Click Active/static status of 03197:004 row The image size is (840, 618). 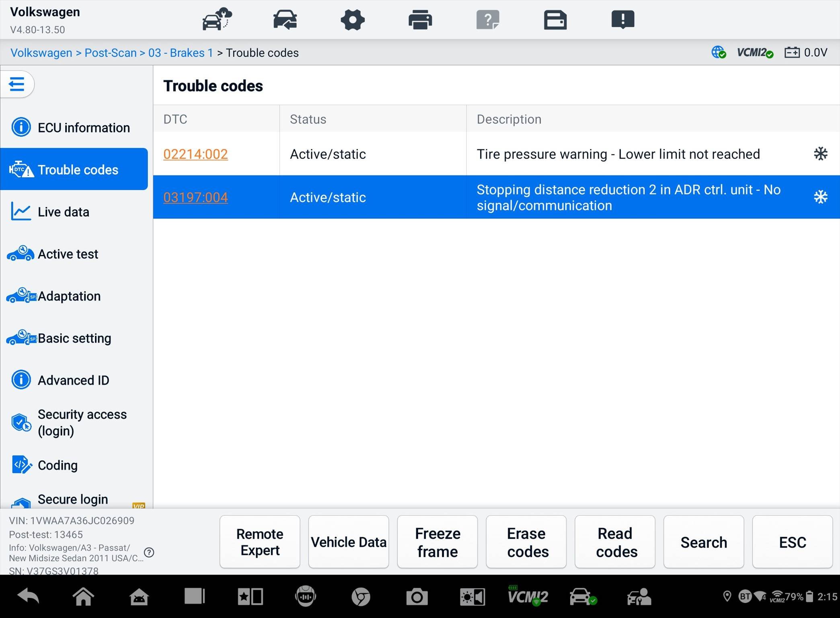click(x=328, y=197)
